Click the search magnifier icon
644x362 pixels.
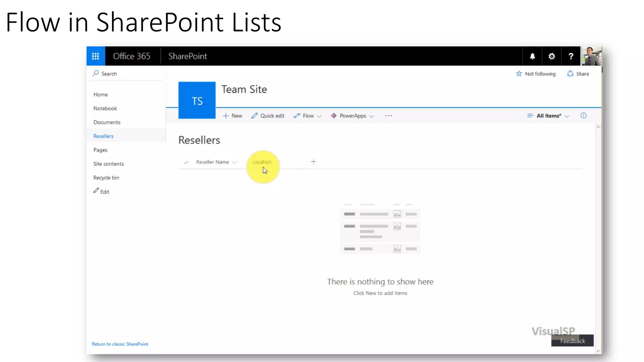tap(96, 73)
